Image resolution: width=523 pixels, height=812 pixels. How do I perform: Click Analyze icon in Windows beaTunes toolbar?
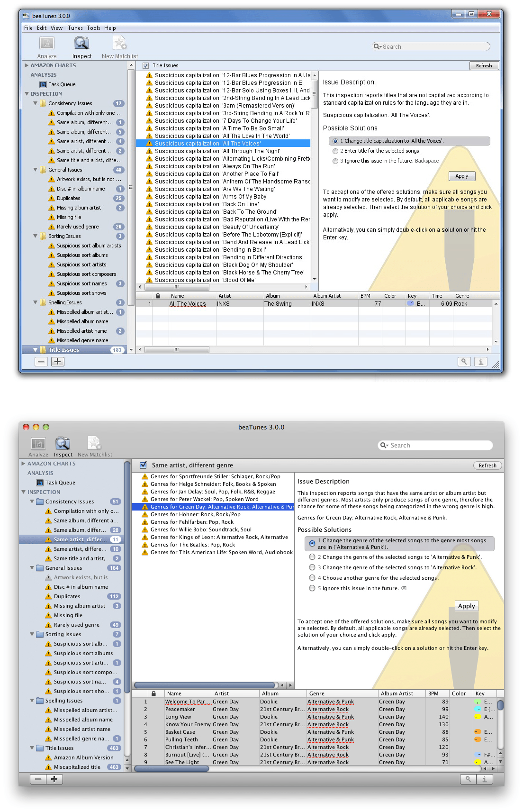[47, 44]
